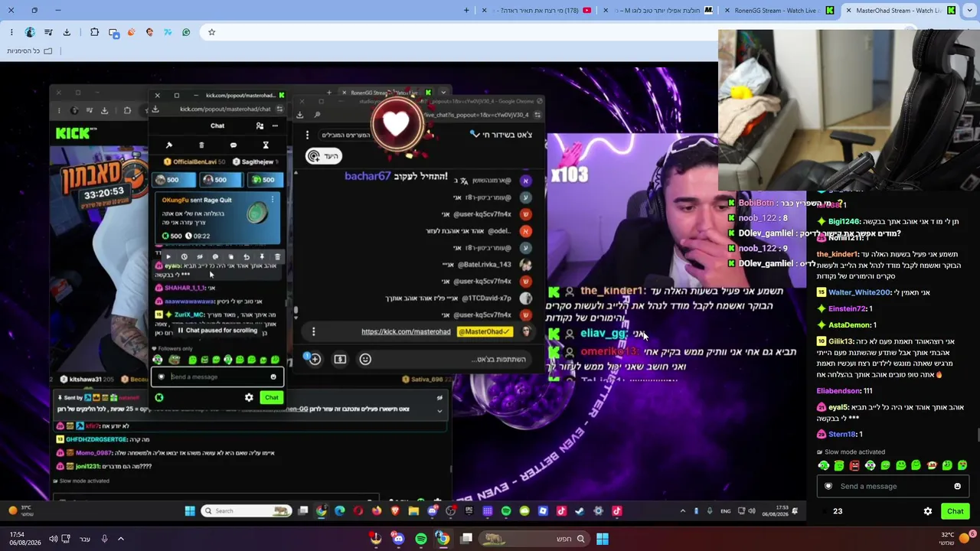Open Stern18's profile in chat
The image size is (980, 551).
(842, 434)
